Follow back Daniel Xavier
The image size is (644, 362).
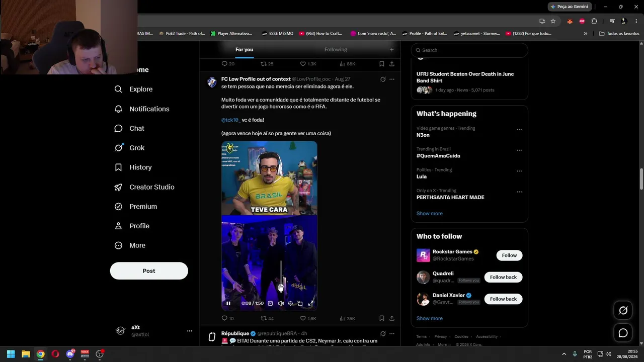(503, 299)
